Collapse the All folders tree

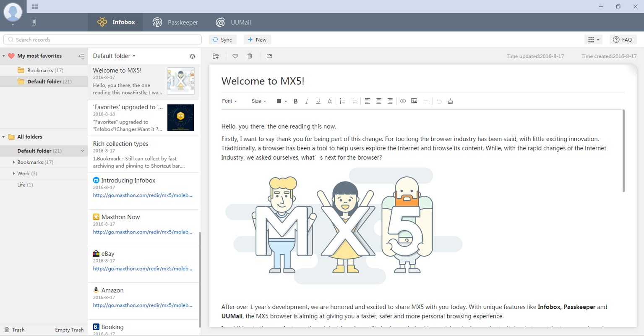[4, 137]
